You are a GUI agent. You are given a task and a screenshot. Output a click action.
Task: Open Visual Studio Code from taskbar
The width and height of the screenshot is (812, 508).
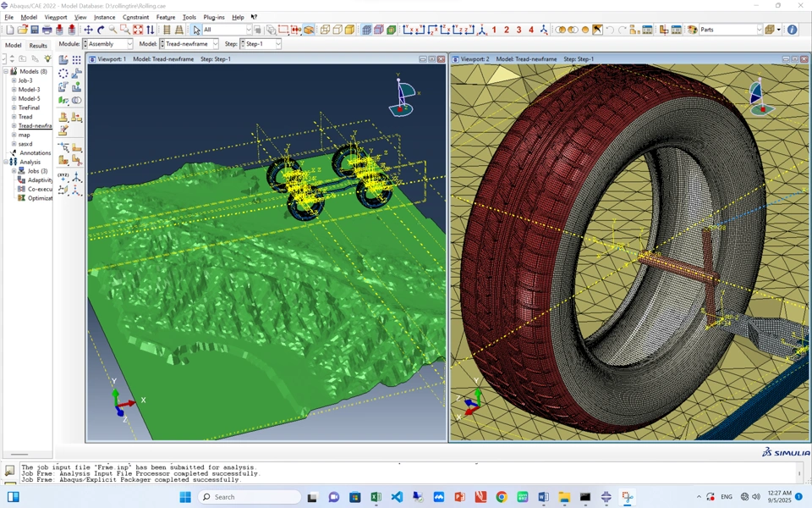[397, 497]
